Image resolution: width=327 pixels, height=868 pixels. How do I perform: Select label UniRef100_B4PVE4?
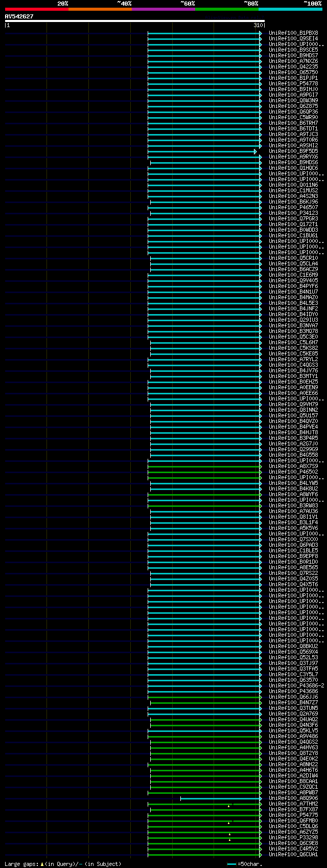point(293,427)
